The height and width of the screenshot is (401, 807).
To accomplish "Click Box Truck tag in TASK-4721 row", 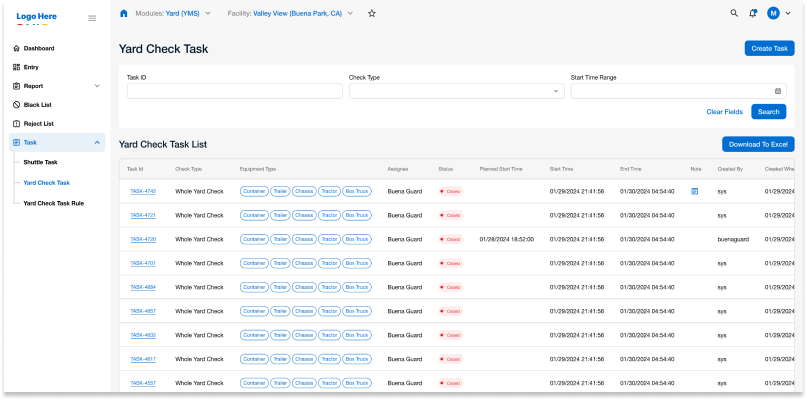I will (357, 215).
